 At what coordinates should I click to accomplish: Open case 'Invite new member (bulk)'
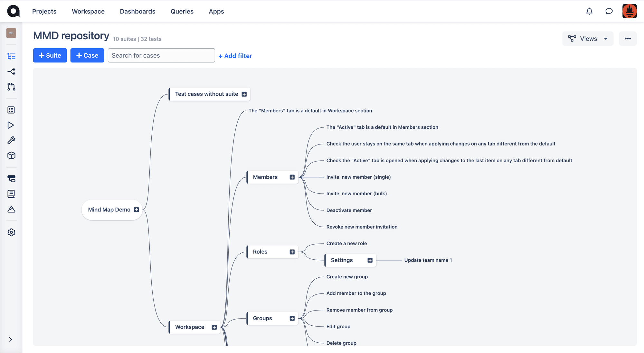click(x=356, y=194)
